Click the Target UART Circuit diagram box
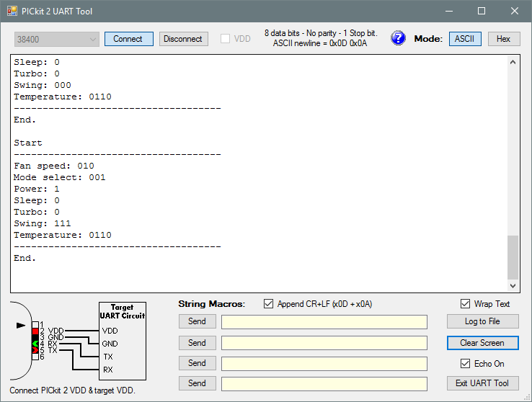 [x=123, y=341]
